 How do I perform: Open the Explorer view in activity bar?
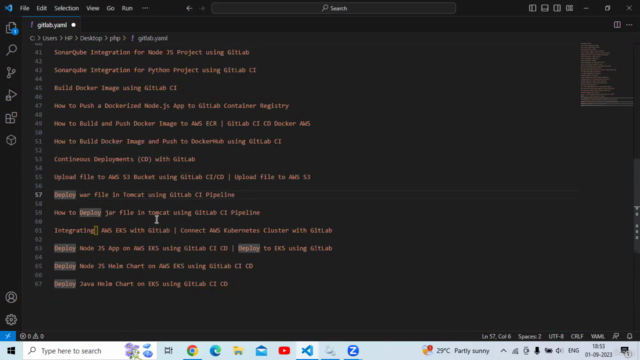click(11, 28)
